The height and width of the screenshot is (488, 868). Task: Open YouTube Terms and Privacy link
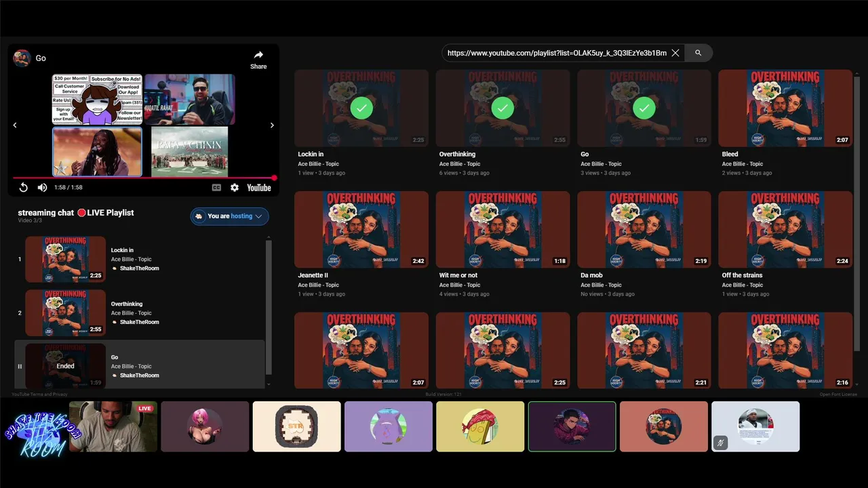pyautogui.click(x=39, y=394)
